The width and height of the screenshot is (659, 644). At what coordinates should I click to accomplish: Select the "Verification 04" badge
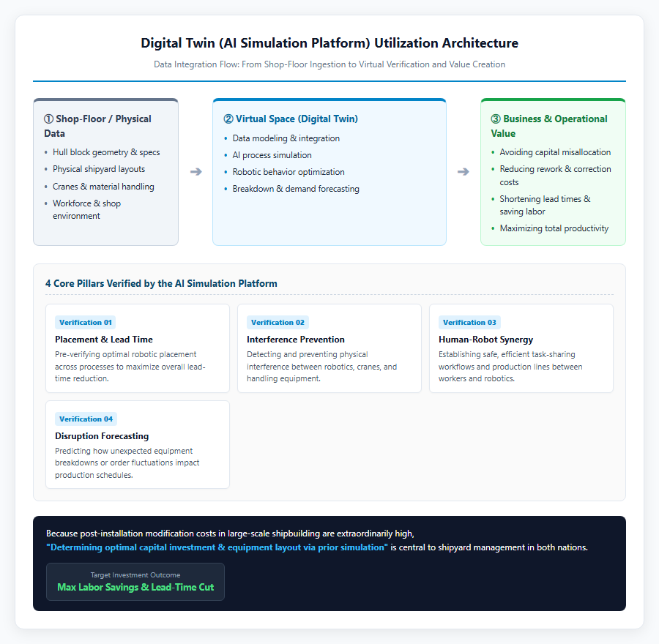[x=86, y=419]
